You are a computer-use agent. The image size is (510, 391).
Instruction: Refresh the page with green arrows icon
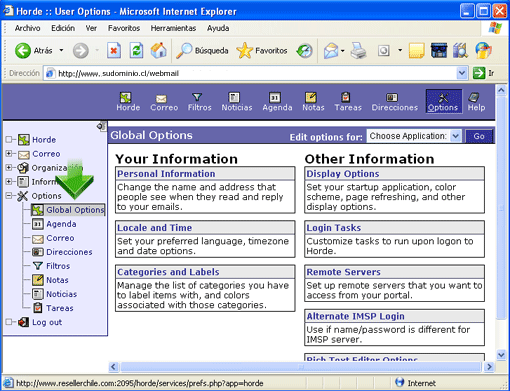tap(136, 51)
